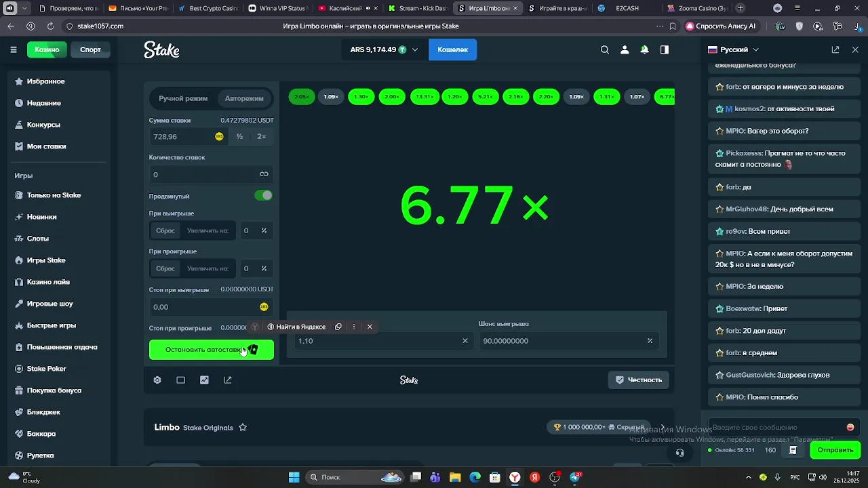Click the Шанс выигрыша 90,00000000 field
Viewport: 868px width, 488px height.
click(x=568, y=341)
